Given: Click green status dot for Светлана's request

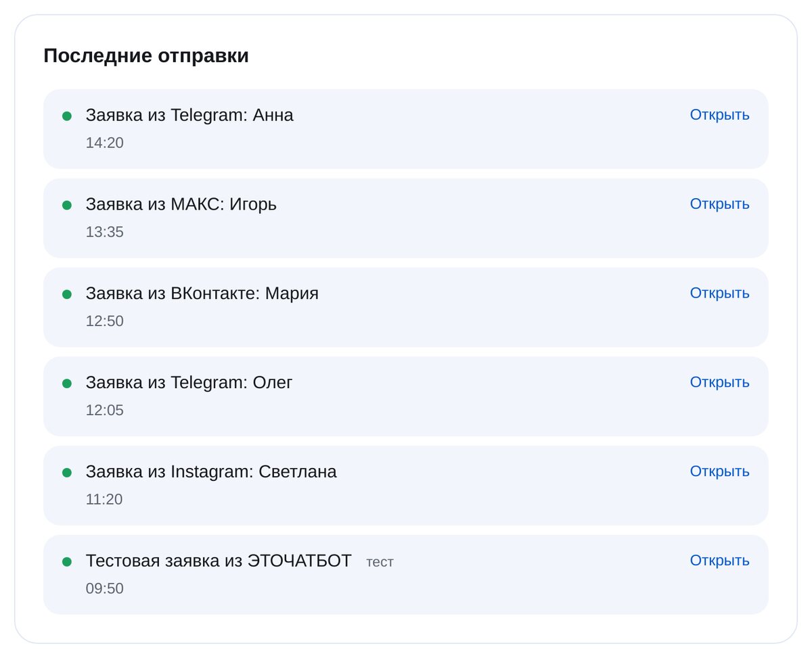Looking at the screenshot, I should (x=67, y=473).
